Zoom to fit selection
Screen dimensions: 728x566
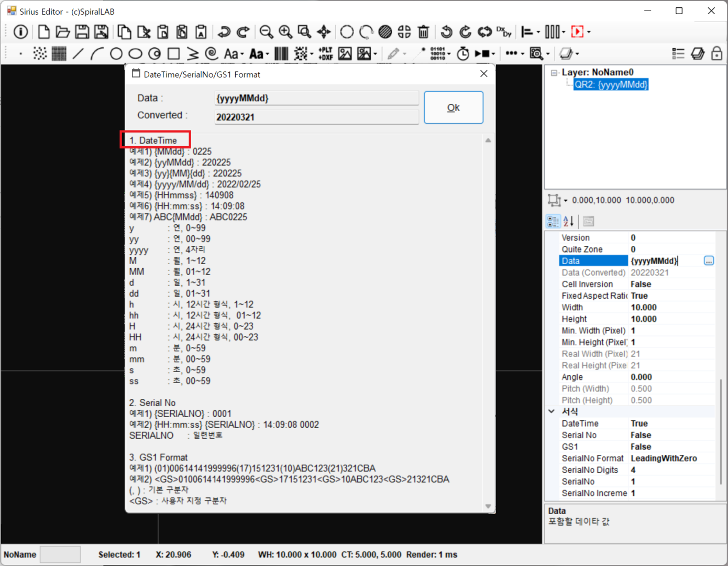[x=304, y=32]
